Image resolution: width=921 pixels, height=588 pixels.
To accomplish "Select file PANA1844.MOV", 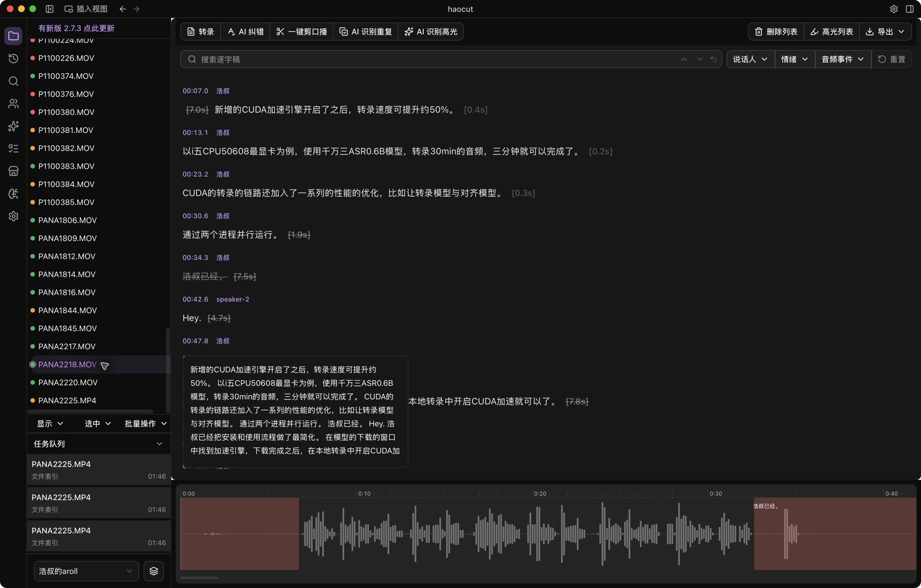I will pyautogui.click(x=67, y=310).
